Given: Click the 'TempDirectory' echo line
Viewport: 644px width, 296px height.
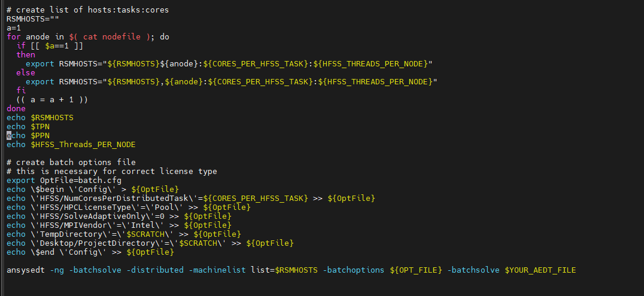Looking at the screenshot, I should (123, 234).
